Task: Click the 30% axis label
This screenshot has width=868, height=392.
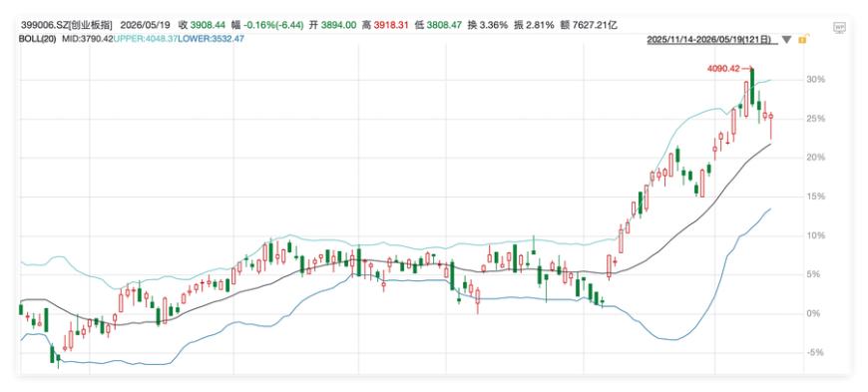Action: coord(816,80)
